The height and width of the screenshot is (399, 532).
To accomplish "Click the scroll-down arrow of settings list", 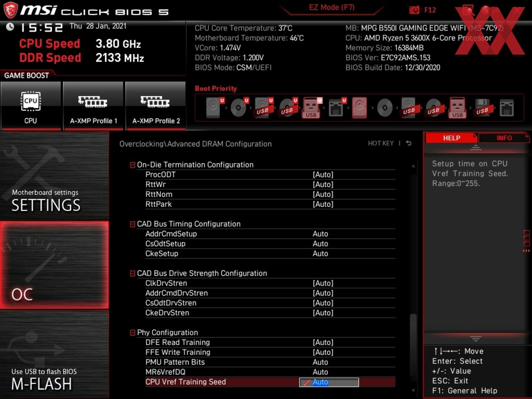I will pos(413,390).
